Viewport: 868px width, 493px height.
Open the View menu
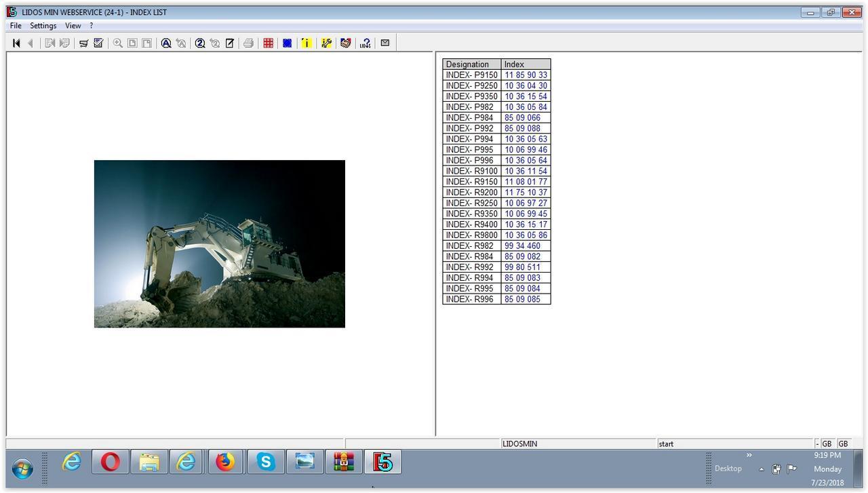tap(73, 26)
